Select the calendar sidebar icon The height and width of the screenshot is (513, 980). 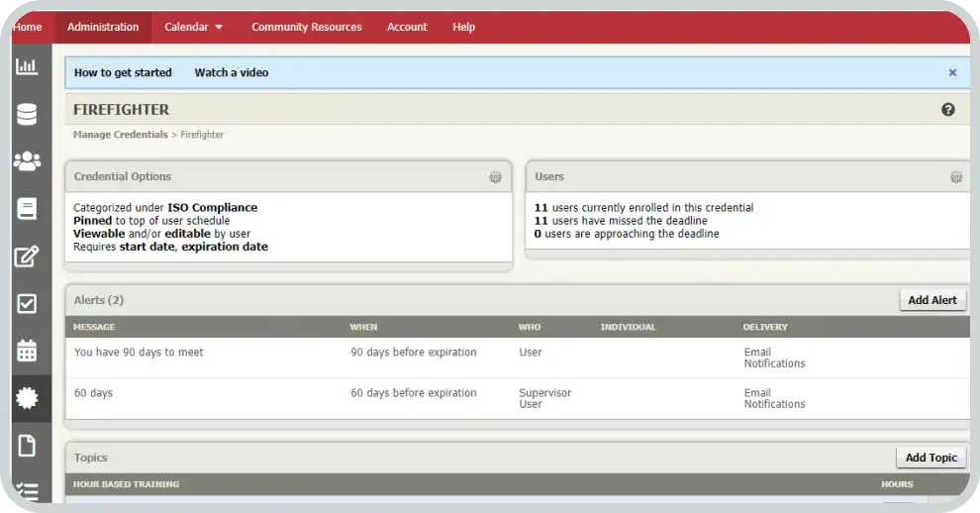(x=27, y=351)
